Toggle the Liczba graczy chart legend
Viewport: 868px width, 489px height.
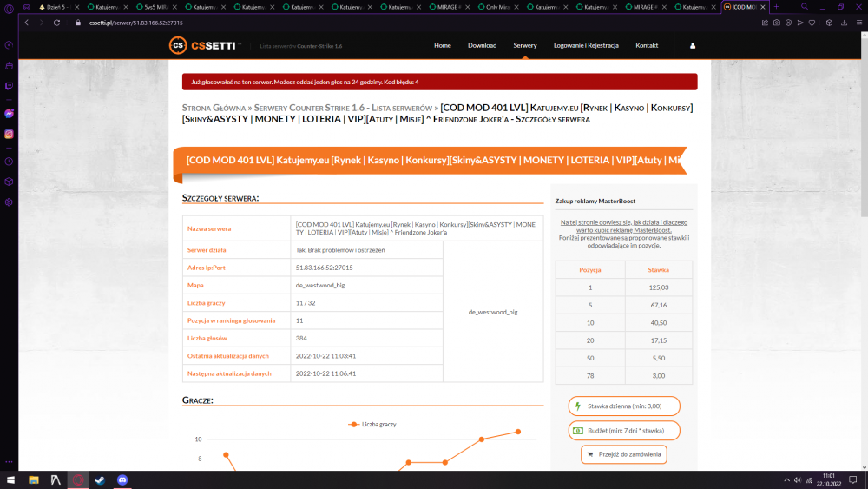point(372,424)
